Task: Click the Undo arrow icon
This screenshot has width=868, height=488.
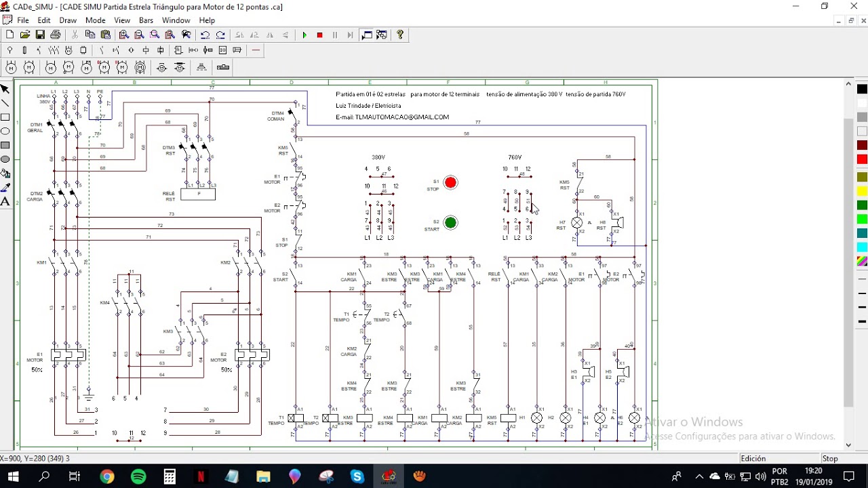Action: click(x=205, y=35)
